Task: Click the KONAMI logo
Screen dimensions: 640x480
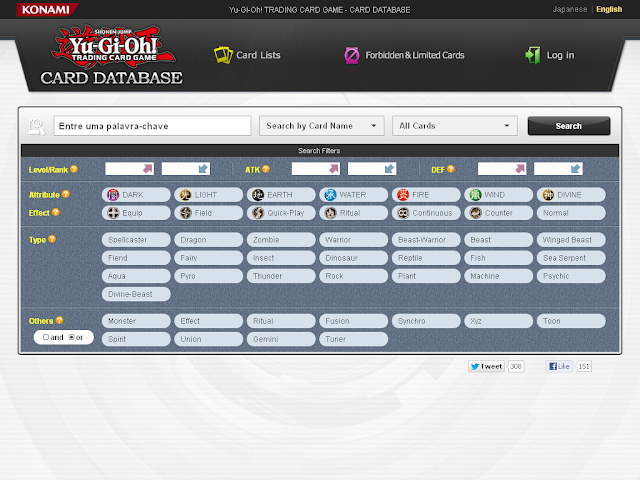Action: pyautogui.click(x=47, y=9)
